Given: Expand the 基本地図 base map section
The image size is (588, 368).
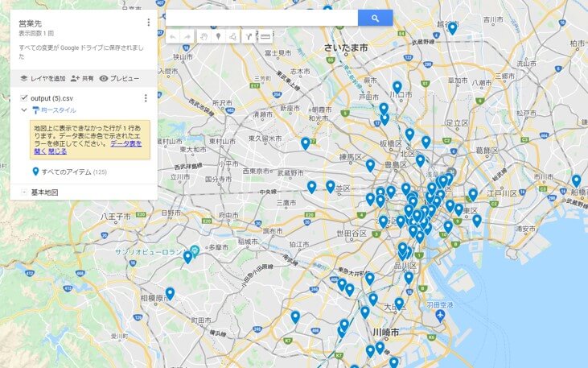Looking at the screenshot, I should [23, 192].
